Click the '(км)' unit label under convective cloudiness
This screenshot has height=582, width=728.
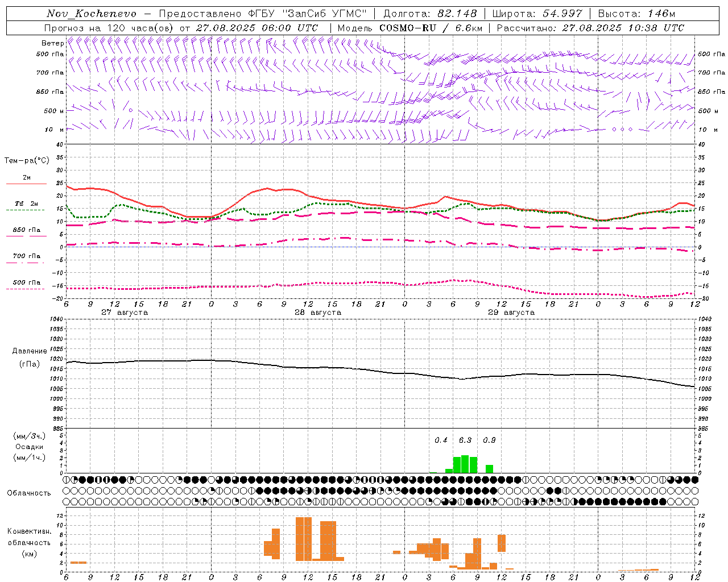point(30,554)
